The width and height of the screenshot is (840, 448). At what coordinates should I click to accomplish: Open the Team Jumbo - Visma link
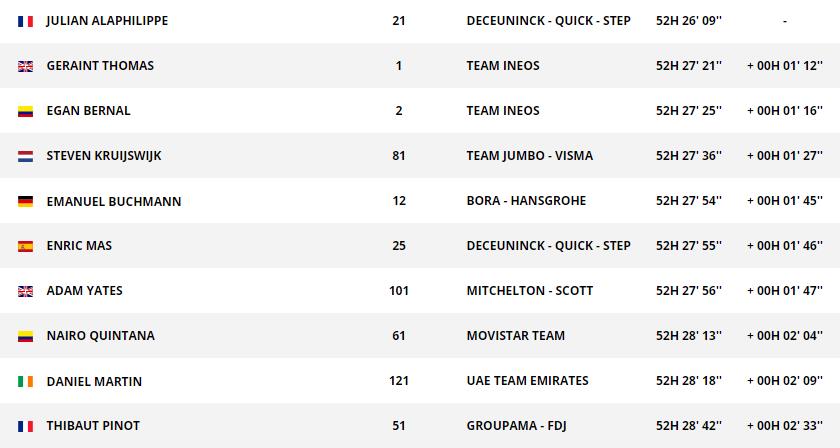pos(529,156)
